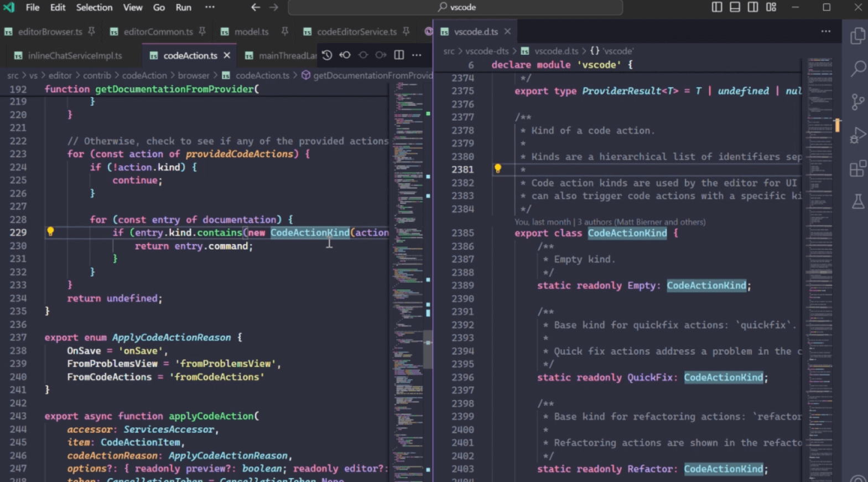This screenshot has height=482, width=868.
Task: Toggle the primary side bar layout icon
Action: pyautogui.click(x=717, y=7)
